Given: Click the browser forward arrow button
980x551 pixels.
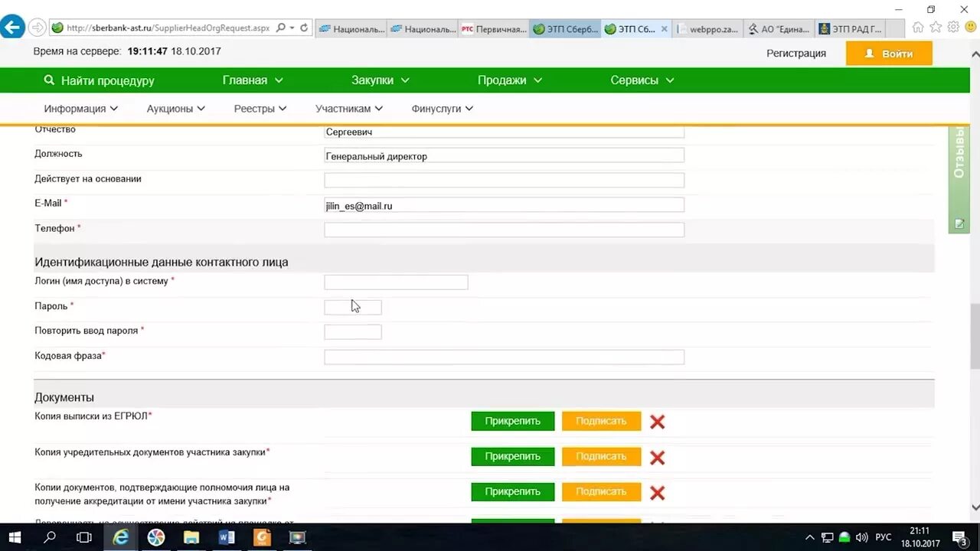Looking at the screenshot, I should pyautogui.click(x=36, y=28).
